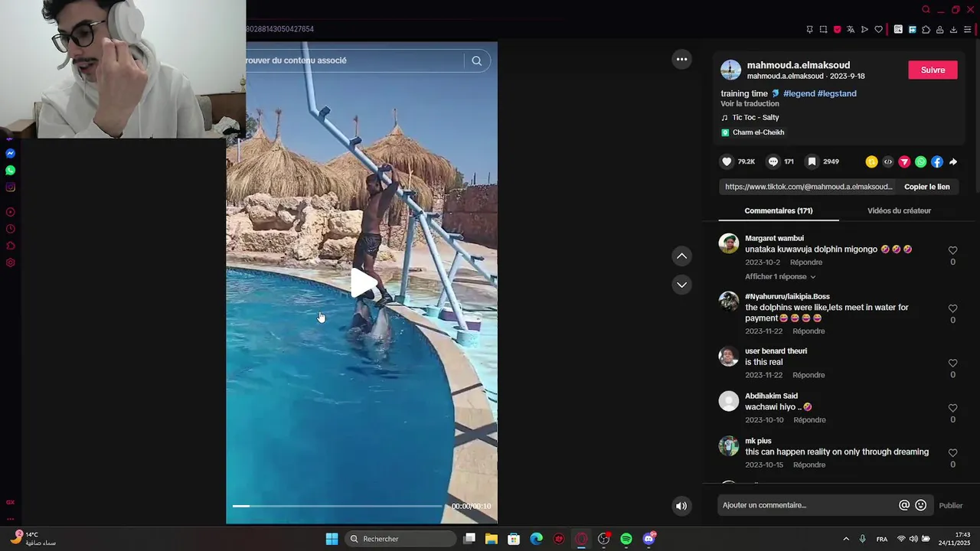980x551 pixels.
Task: Open the Windows Start menu
Action: coord(332,539)
